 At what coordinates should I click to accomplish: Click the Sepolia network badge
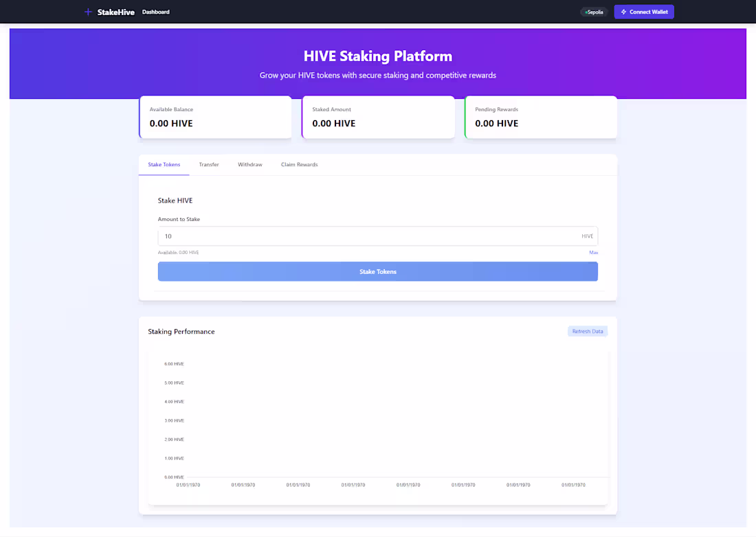[594, 12]
